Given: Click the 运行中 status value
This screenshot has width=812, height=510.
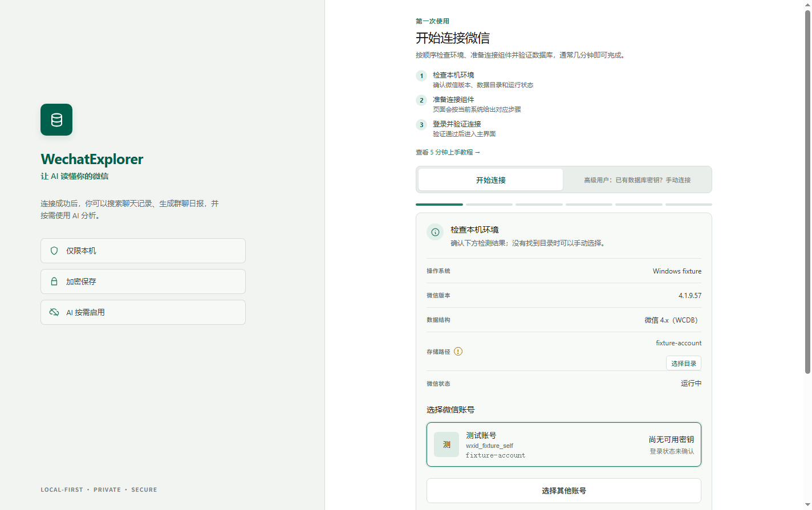Looking at the screenshot, I should click(x=691, y=383).
